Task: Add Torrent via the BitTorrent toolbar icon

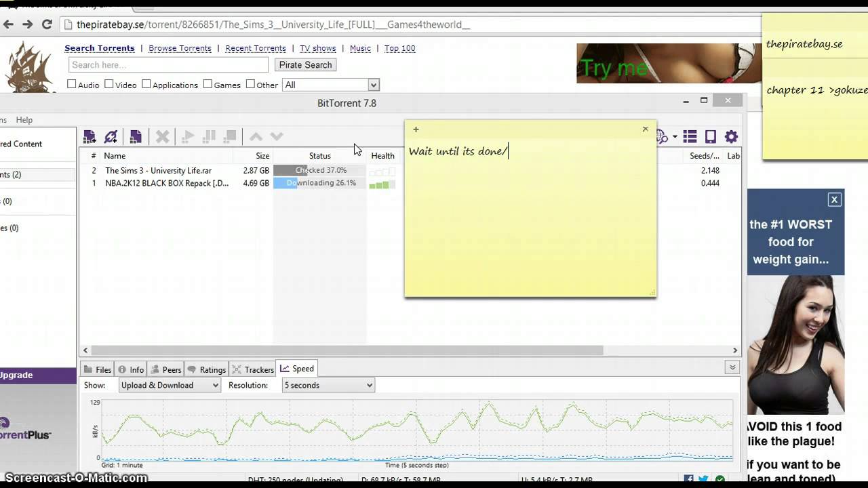Action: pyautogui.click(x=90, y=137)
